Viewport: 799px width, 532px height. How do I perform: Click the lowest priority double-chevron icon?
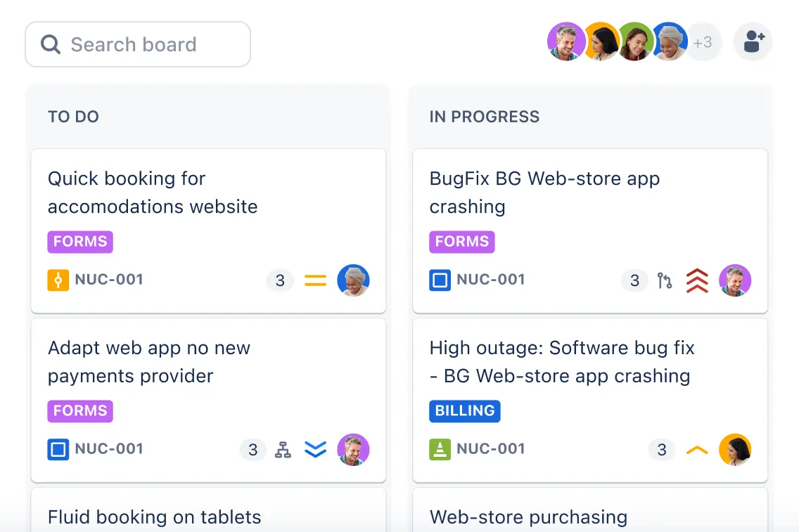click(x=315, y=450)
